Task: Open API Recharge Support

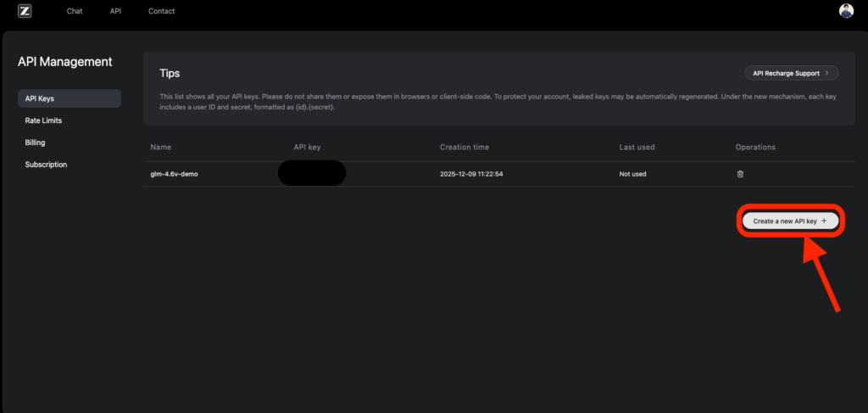Action: pyautogui.click(x=790, y=74)
